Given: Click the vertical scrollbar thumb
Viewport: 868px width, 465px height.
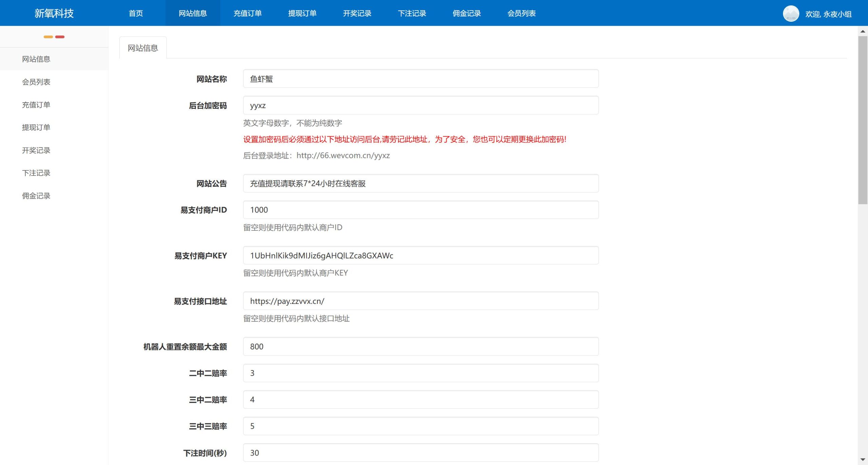Looking at the screenshot, I should pos(863,120).
